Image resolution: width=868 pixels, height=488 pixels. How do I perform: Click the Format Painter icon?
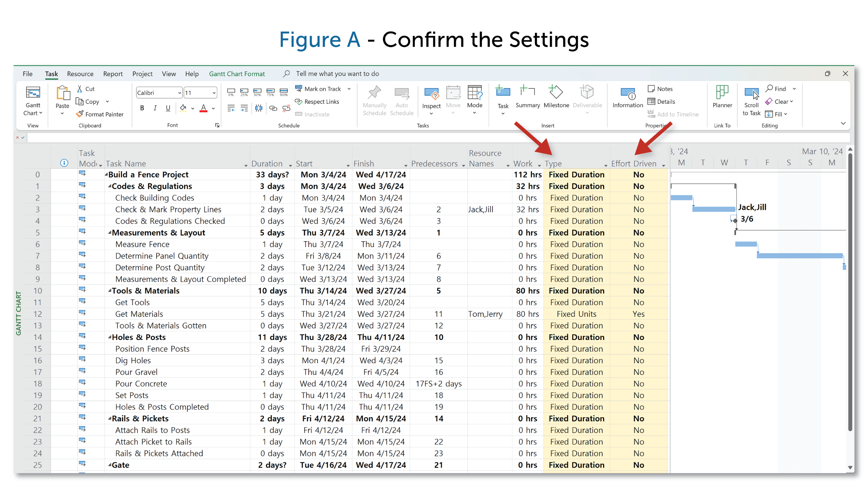(x=80, y=114)
